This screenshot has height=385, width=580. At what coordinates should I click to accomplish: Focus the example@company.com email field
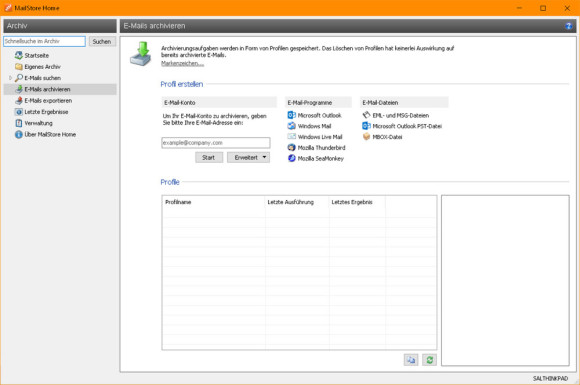pyautogui.click(x=216, y=143)
